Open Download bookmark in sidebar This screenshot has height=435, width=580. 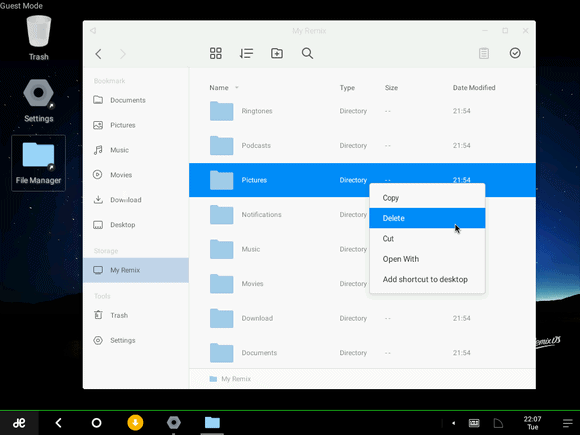point(136,200)
